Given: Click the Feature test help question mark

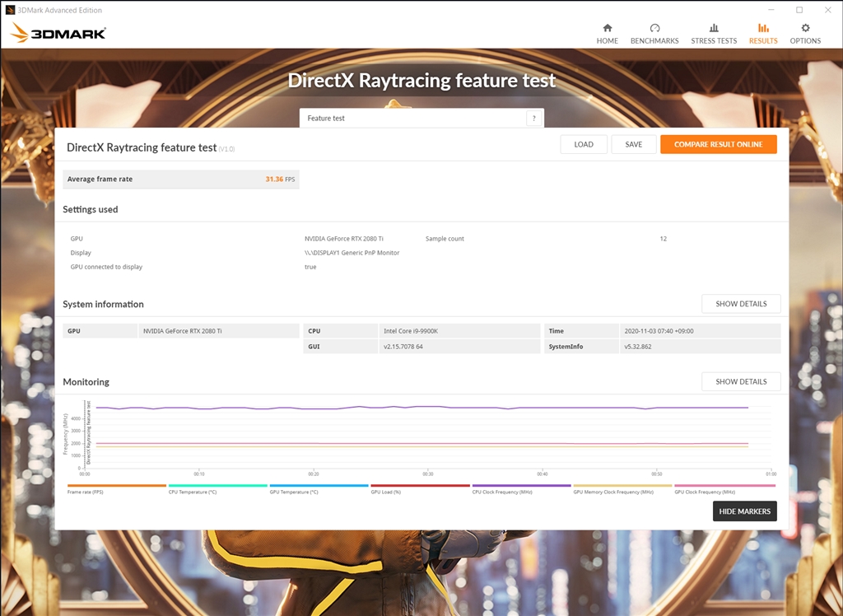Looking at the screenshot, I should (534, 119).
